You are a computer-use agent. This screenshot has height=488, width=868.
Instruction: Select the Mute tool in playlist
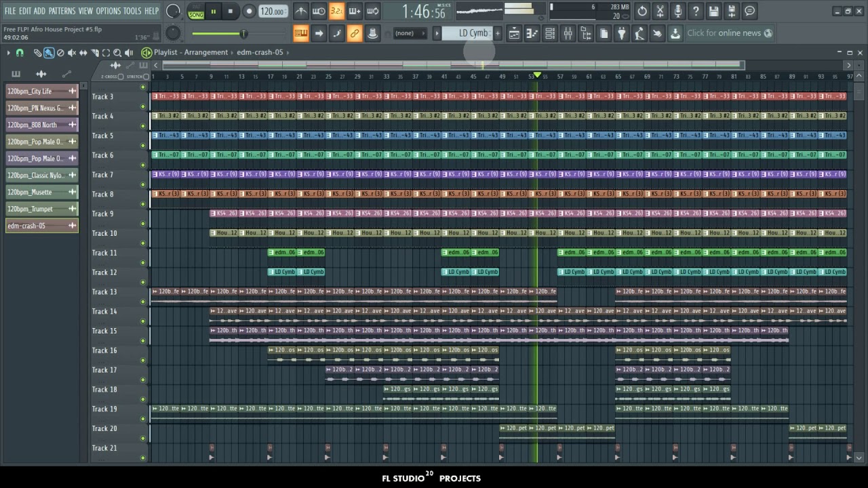tap(72, 53)
